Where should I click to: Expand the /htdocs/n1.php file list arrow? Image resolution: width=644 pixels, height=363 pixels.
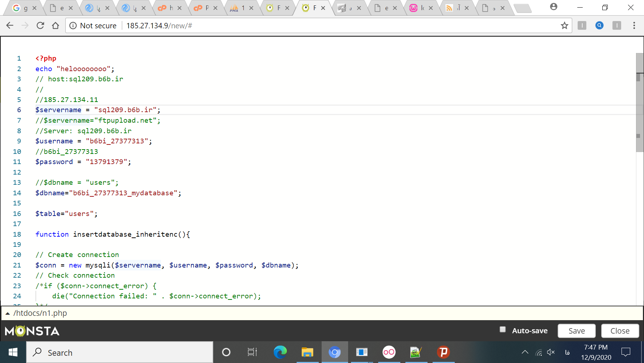coord(7,313)
